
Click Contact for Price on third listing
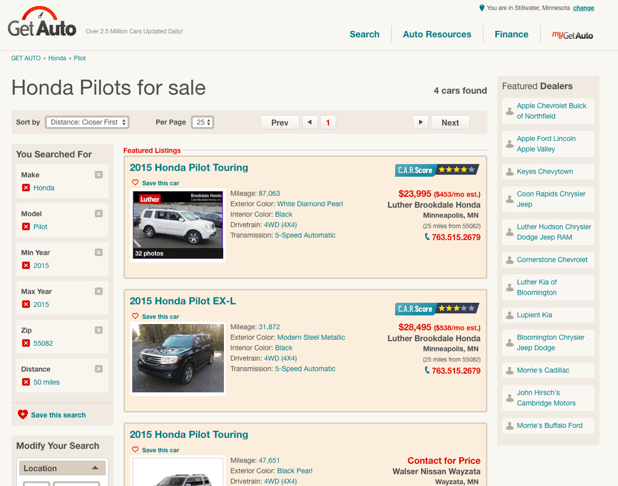444,460
